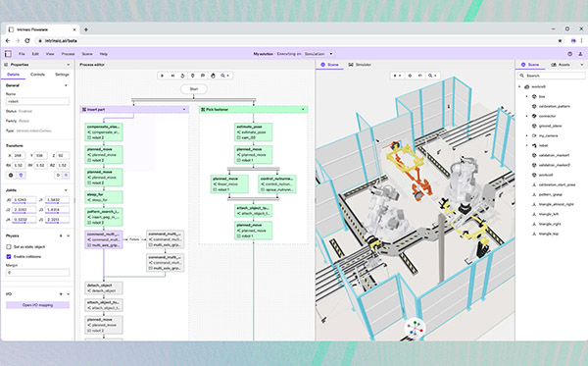
Task: Click the recenter target icon in the scene toolbar
Action: (410, 76)
